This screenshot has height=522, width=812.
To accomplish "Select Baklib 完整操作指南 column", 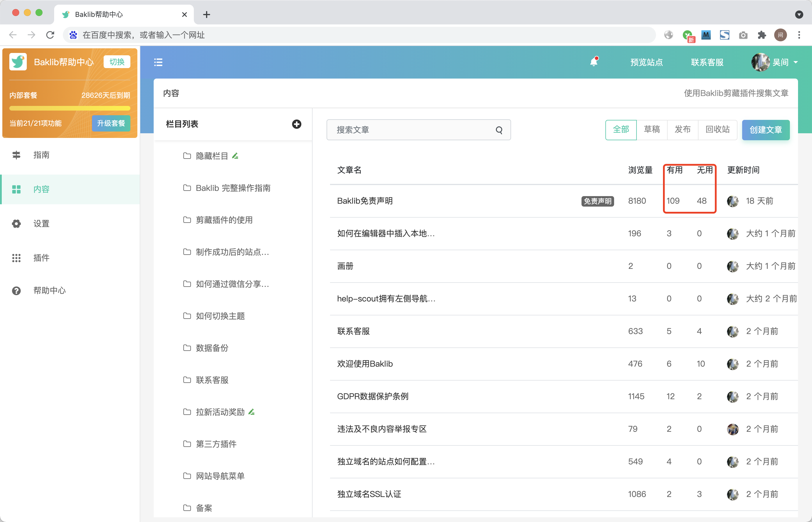I will click(233, 188).
